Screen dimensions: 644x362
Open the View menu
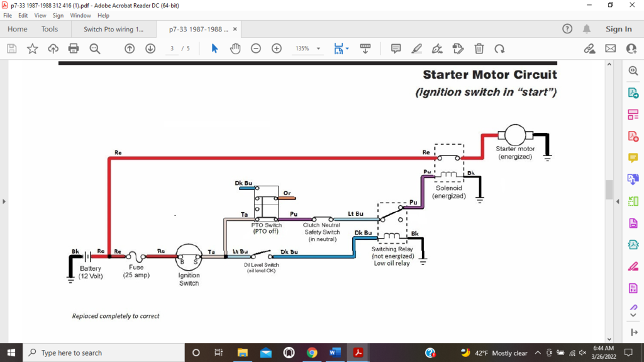40,15
